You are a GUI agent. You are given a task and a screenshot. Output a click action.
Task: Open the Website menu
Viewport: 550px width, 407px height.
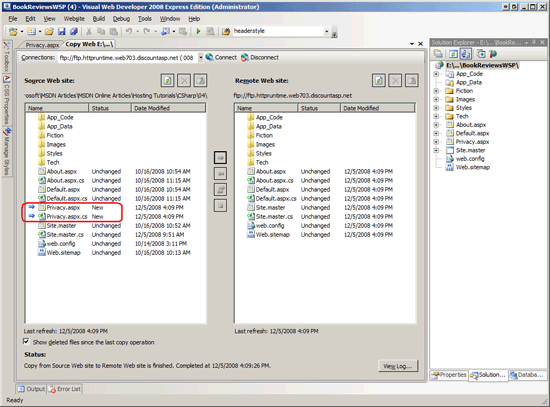coord(74,19)
